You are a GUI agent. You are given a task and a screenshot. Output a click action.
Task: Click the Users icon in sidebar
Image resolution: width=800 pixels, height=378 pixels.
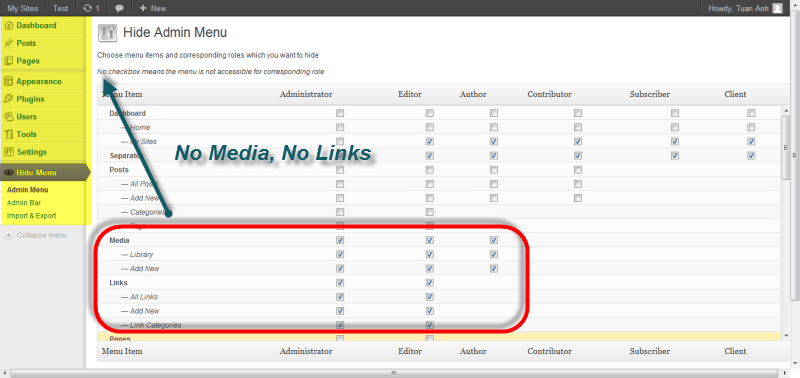(8, 117)
